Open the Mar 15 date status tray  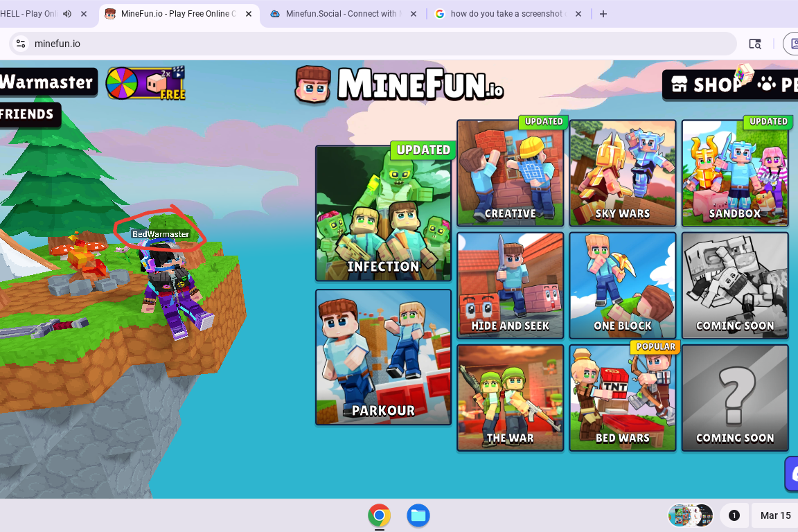click(x=774, y=515)
